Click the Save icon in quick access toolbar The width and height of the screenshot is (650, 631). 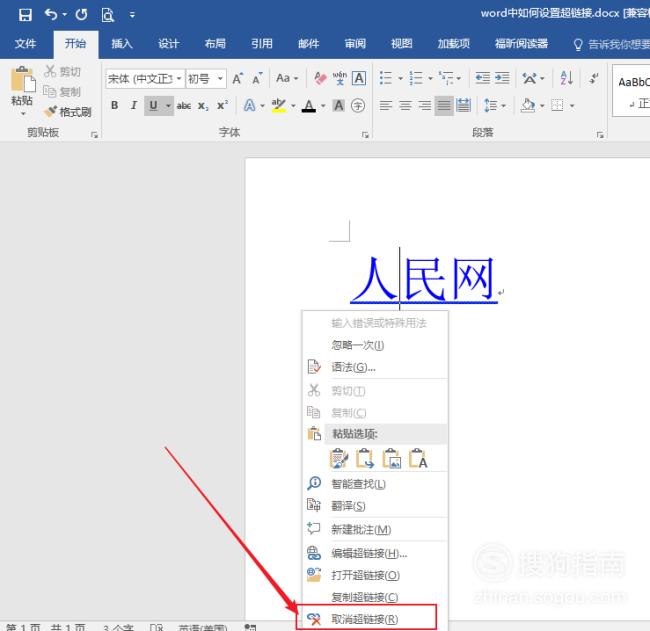25,15
